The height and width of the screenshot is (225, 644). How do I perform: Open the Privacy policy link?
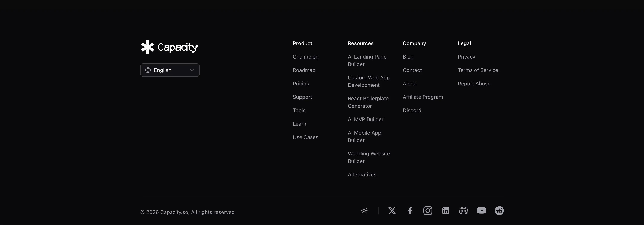466,57
